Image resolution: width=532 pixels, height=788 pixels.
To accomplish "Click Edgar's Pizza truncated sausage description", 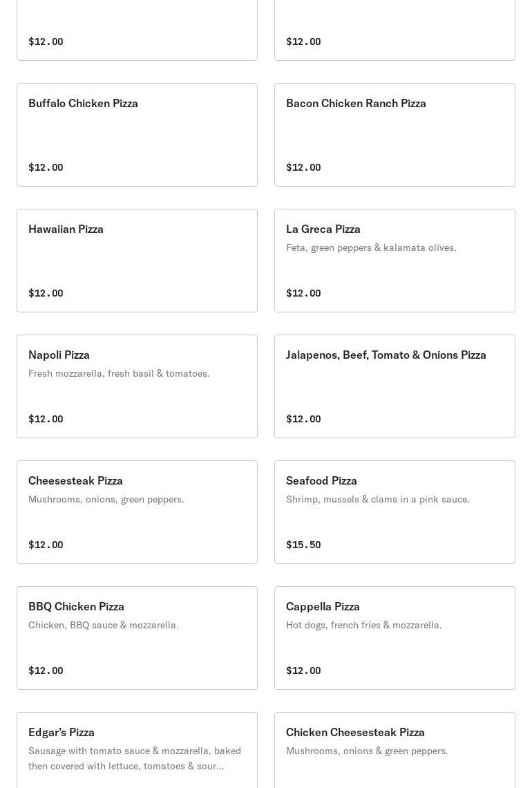I will click(135, 758).
